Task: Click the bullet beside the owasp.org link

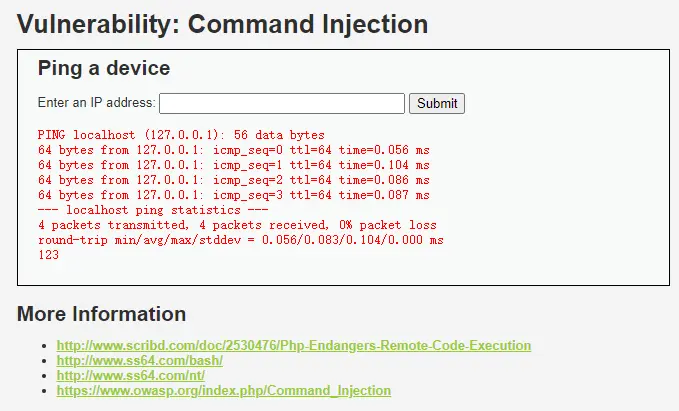Action: coord(44,391)
